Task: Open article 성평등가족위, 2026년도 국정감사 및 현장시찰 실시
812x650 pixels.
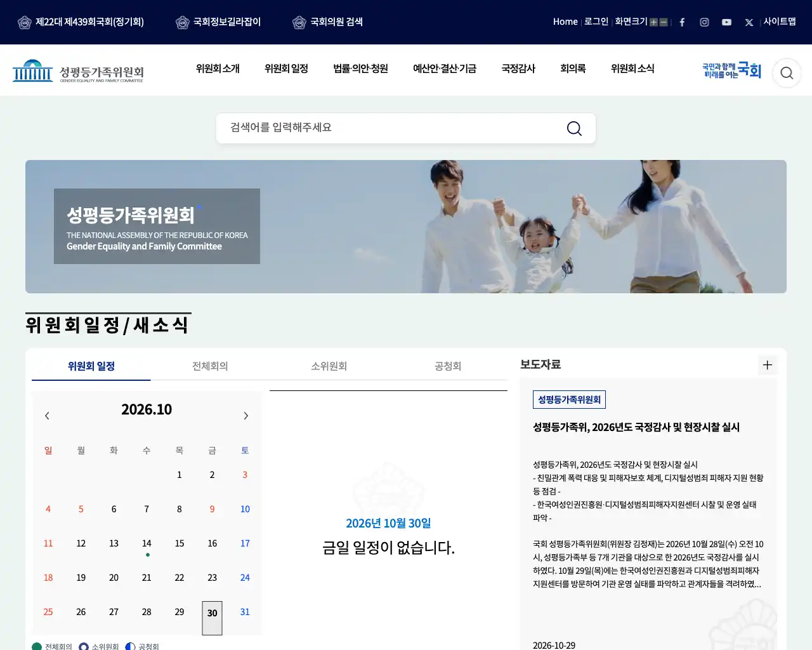Action: (636, 427)
